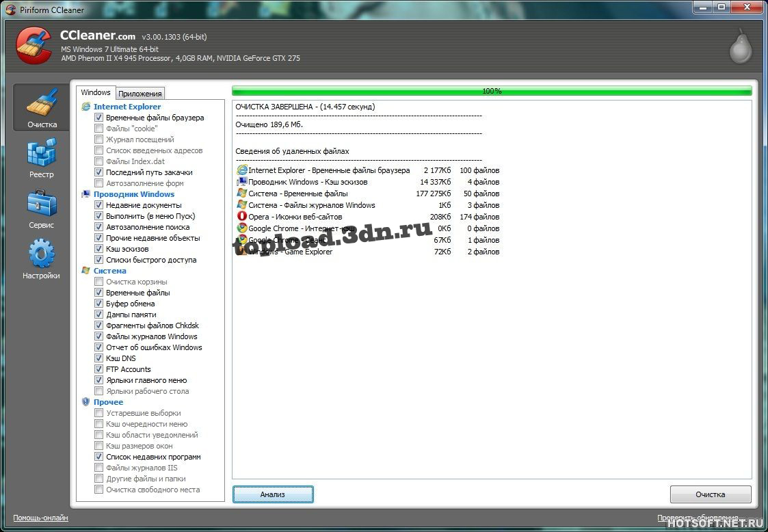Open the Помощь-онлайн link
768x532 pixels.
point(40,518)
